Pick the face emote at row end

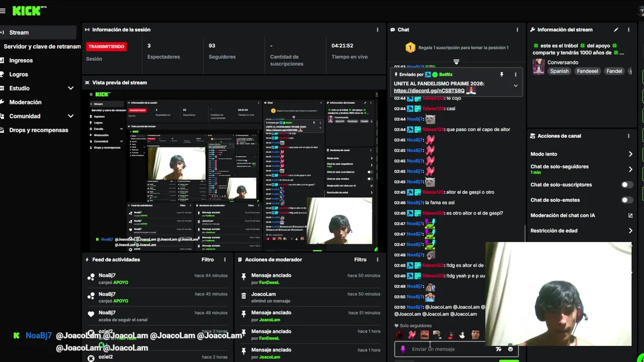point(475,335)
